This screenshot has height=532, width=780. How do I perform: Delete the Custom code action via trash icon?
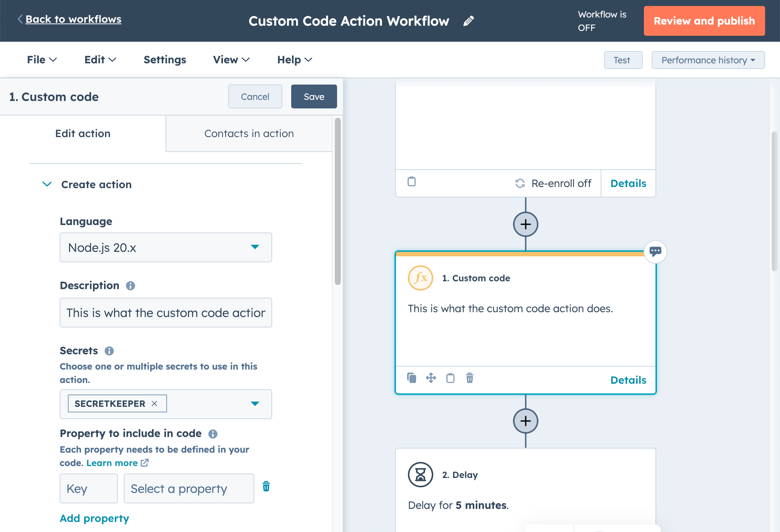(x=470, y=378)
